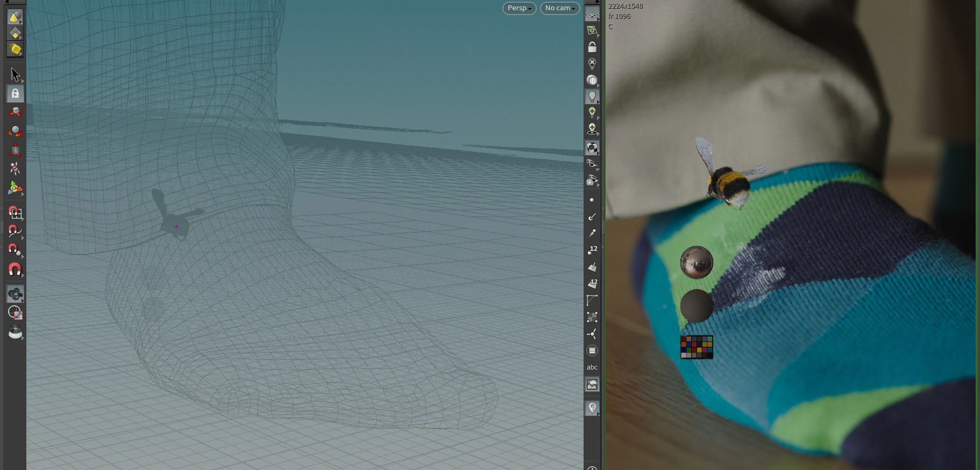Enable Grid snapping magnet
Viewport: 980px width, 470px height.
[15, 213]
